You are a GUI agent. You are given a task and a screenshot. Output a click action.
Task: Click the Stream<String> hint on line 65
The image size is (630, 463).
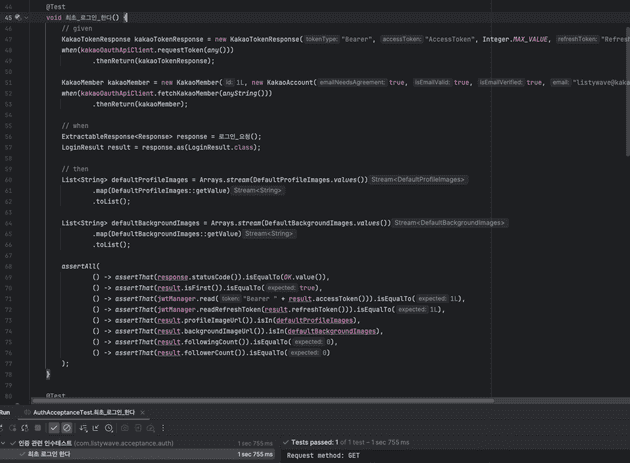tap(269, 234)
